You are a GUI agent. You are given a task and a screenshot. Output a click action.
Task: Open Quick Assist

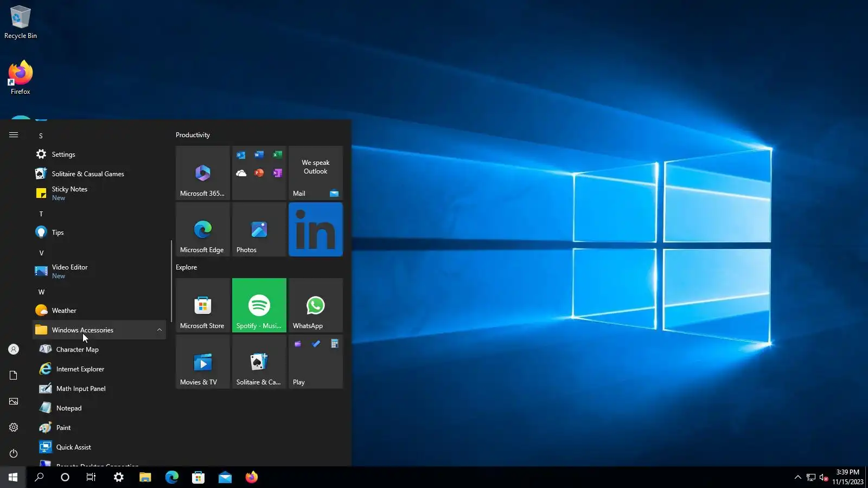[99, 447]
